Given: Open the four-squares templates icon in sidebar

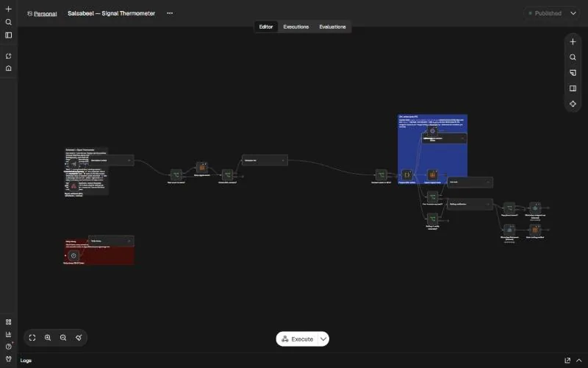Looking at the screenshot, I should click(x=9, y=322).
